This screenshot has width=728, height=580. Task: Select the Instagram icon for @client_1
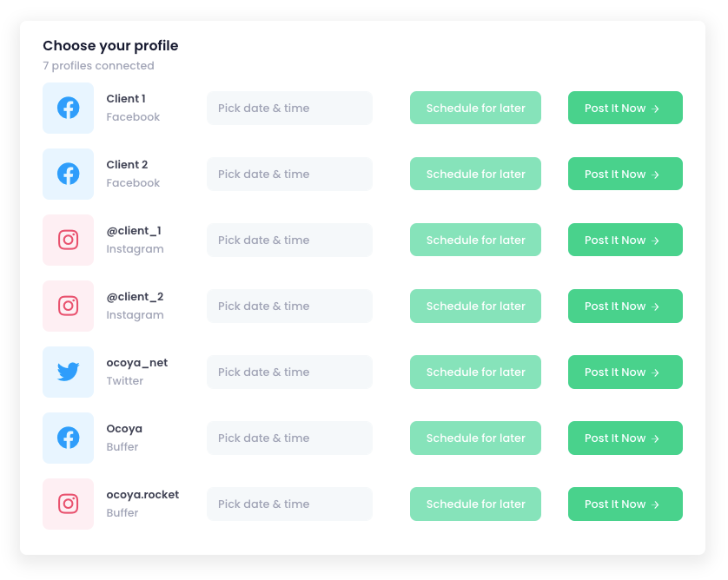click(x=69, y=240)
